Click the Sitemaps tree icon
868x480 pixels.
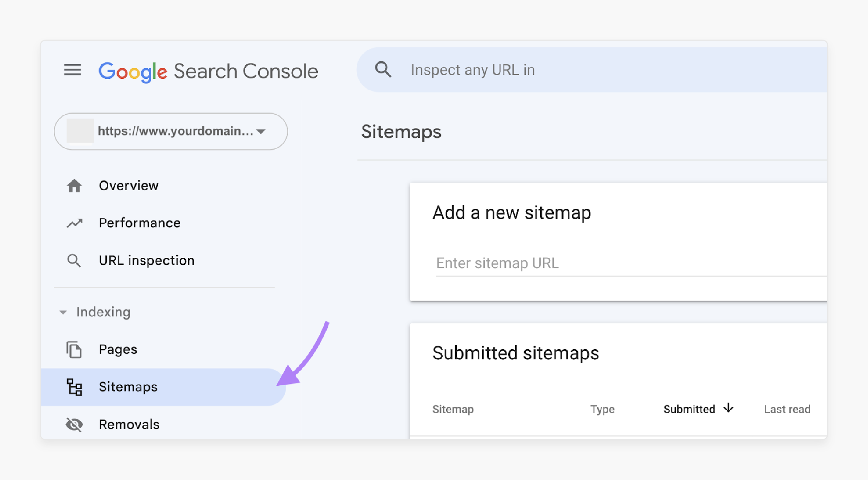pyautogui.click(x=74, y=387)
